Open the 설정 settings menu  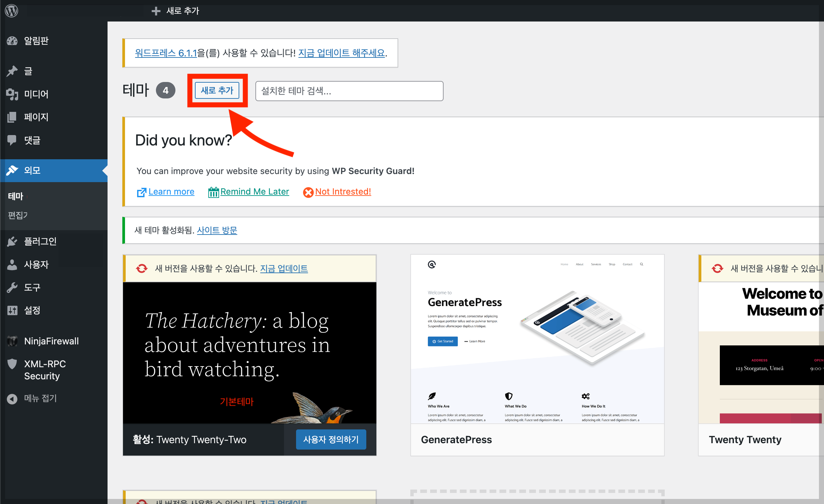(x=32, y=310)
